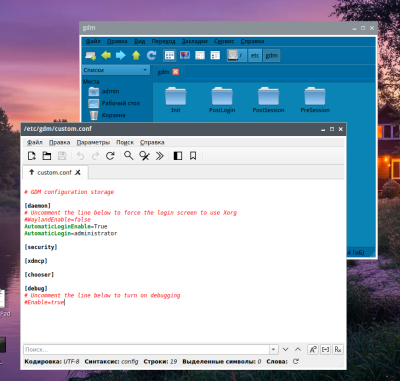Click the open file toolbar icon
The image size is (400, 381).
[x=47, y=156]
